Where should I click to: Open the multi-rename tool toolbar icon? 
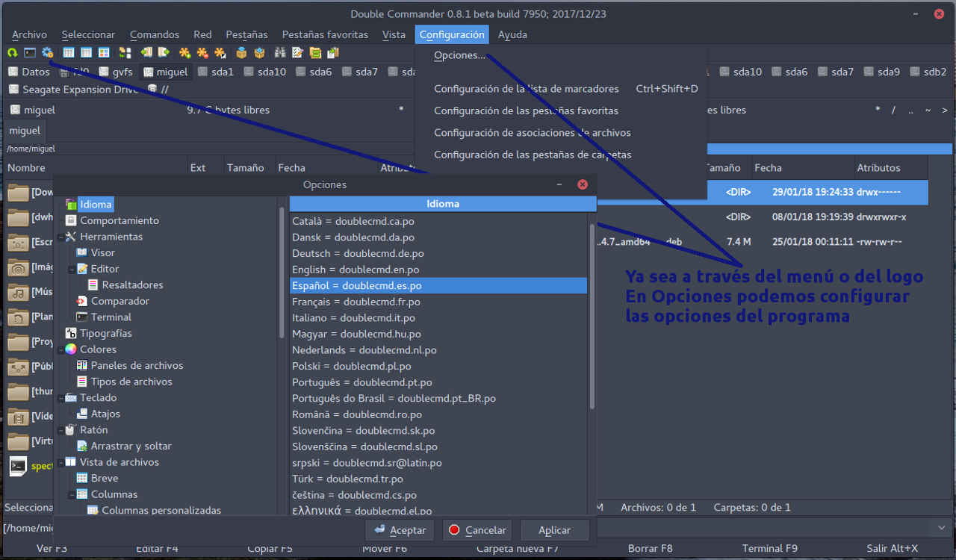tap(298, 52)
